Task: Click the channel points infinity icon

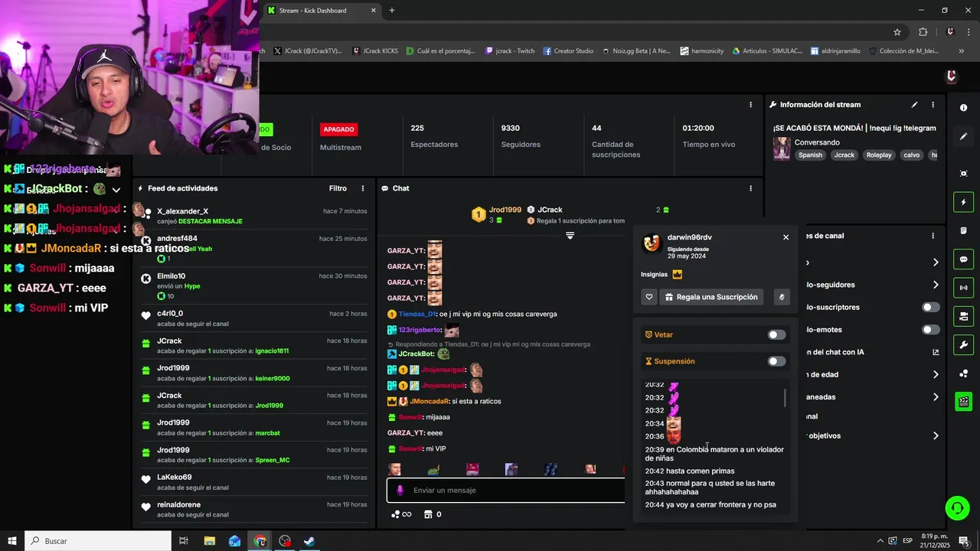Action: tap(401, 514)
